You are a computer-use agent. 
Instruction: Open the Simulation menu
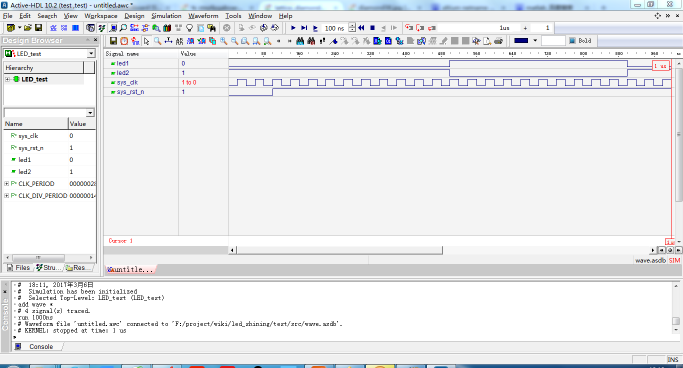[x=166, y=16]
